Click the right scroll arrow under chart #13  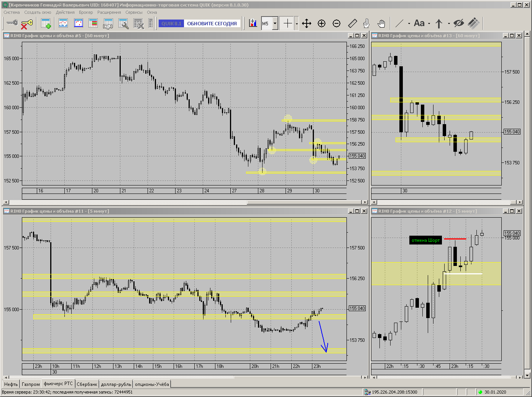click(x=519, y=202)
